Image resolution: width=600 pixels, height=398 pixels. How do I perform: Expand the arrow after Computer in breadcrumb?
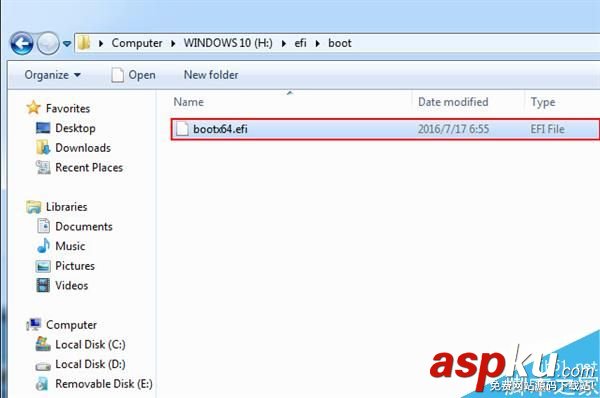173,44
